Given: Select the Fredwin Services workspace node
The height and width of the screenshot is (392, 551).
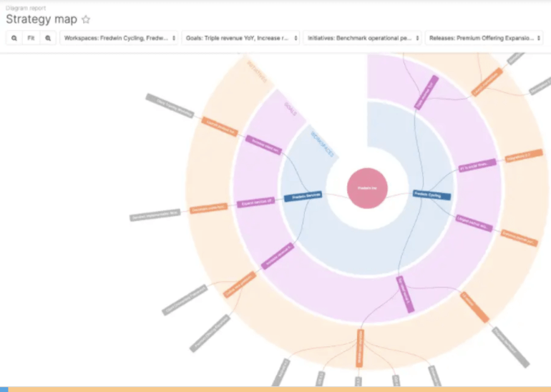Looking at the screenshot, I should [303, 196].
